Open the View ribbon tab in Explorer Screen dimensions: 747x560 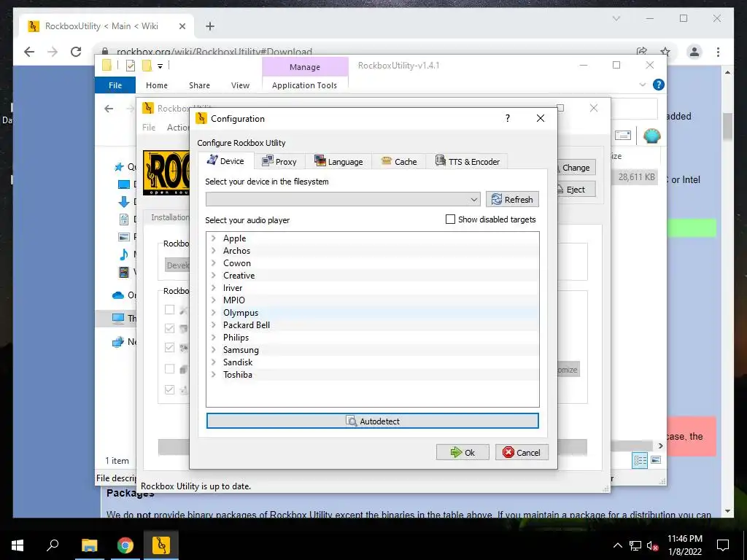(240, 85)
